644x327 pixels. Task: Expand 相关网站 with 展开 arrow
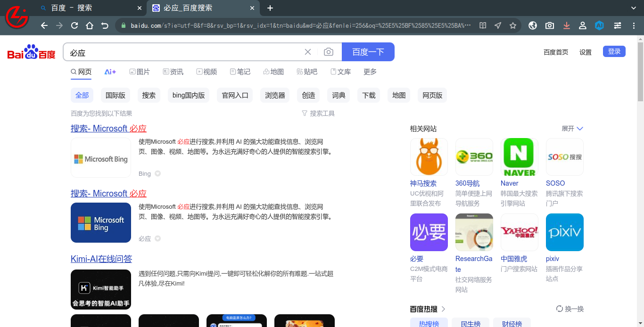[572, 129]
